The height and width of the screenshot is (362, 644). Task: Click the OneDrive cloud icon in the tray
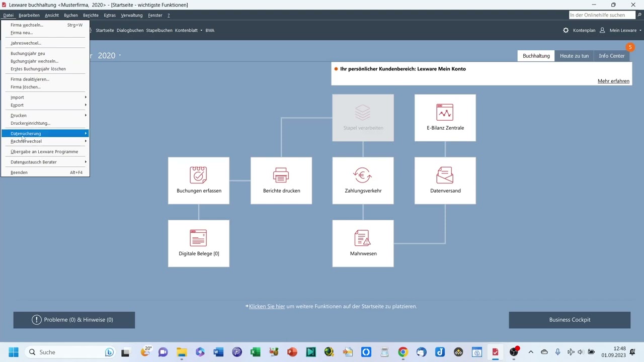coord(544,352)
